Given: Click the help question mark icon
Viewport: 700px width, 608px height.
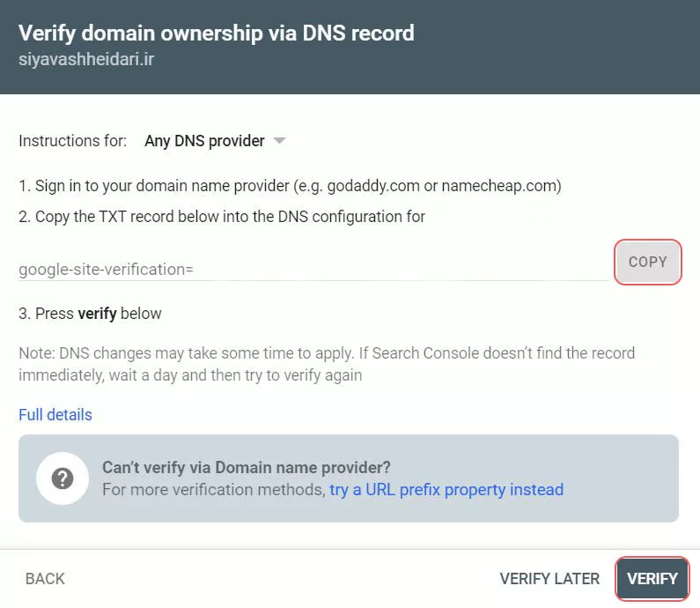Looking at the screenshot, I should [x=62, y=478].
